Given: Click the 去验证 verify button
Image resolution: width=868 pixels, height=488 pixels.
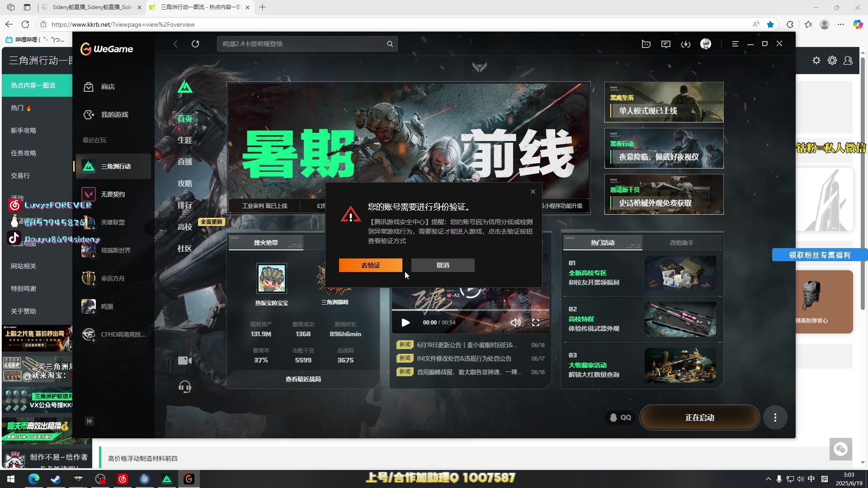Looking at the screenshot, I should coord(370,265).
